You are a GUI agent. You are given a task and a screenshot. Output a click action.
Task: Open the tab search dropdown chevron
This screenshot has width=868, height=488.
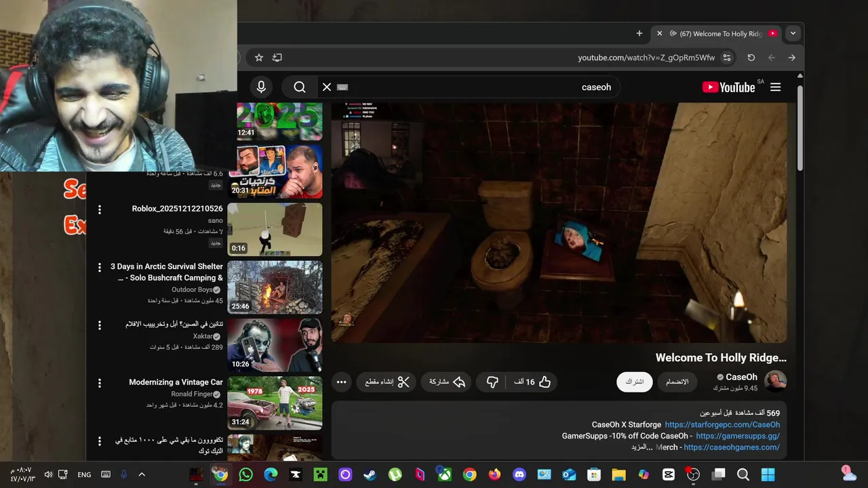[x=793, y=33]
